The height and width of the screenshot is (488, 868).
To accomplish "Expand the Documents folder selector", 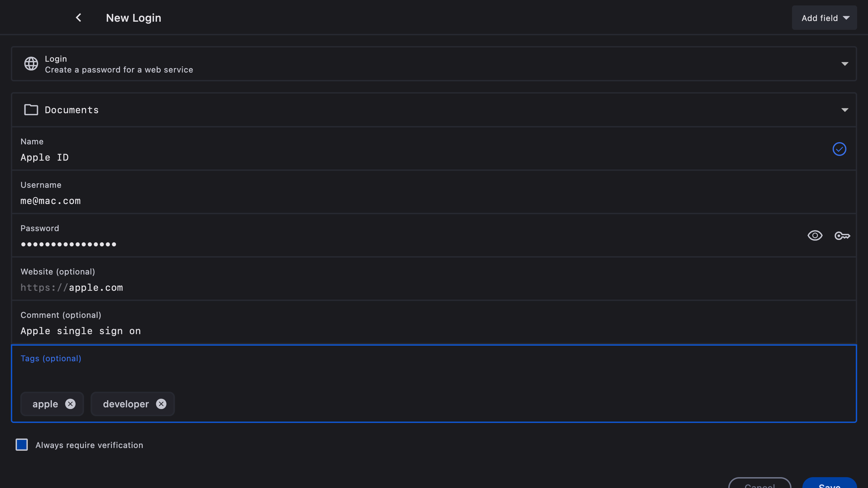I will click(844, 110).
